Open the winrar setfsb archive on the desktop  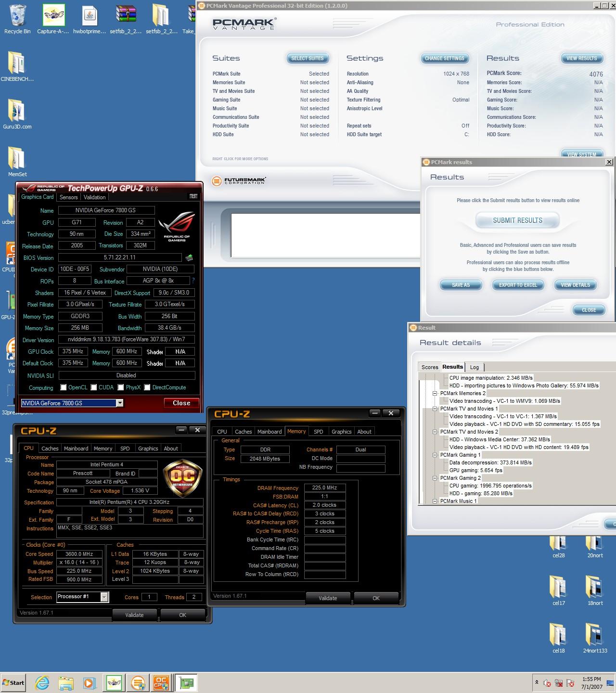pos(126,19)
